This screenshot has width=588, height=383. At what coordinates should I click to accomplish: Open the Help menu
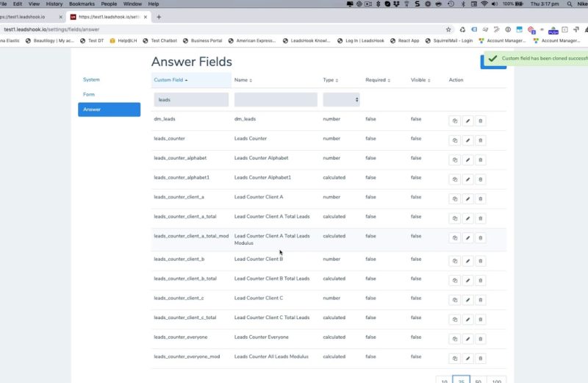click(x=154, y=4)
